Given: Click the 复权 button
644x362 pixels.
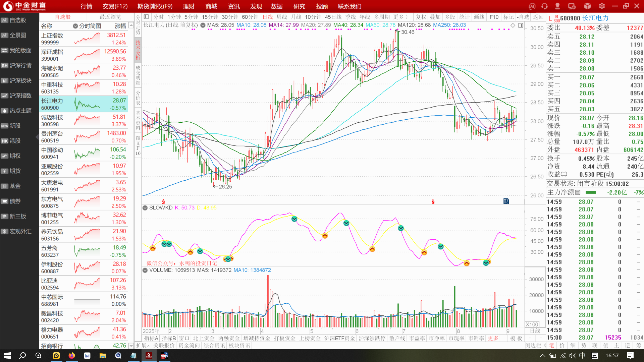Looking at the screenshot, I should point(421,17).
